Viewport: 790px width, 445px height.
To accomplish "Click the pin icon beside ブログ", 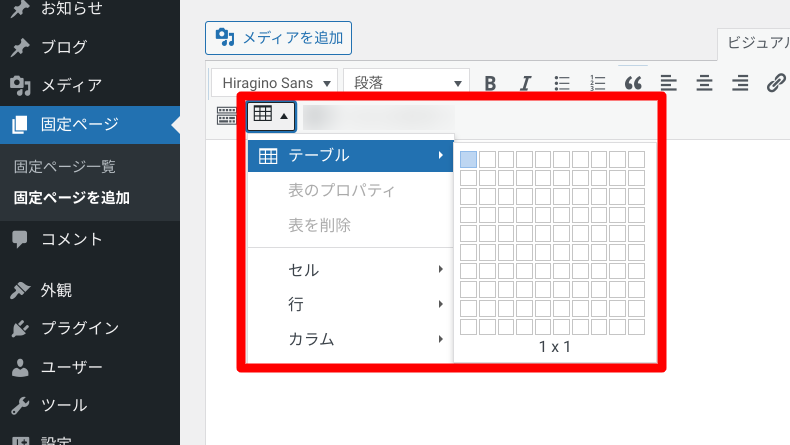I will (x=20, y=47).
